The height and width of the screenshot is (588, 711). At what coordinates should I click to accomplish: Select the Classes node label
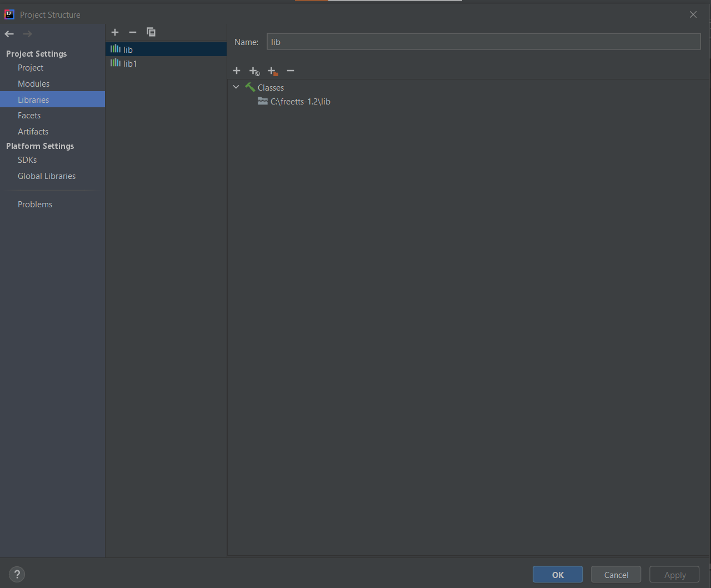271,88
